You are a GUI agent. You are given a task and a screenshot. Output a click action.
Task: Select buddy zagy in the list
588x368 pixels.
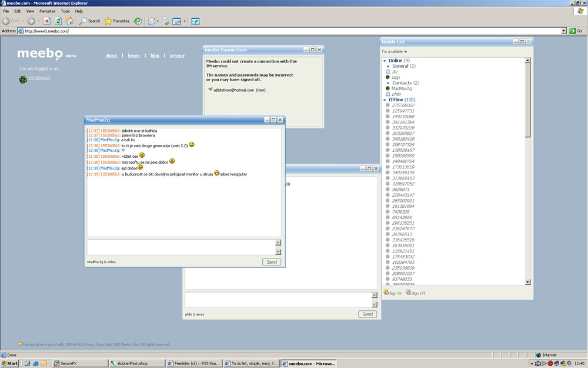[396, 77]
